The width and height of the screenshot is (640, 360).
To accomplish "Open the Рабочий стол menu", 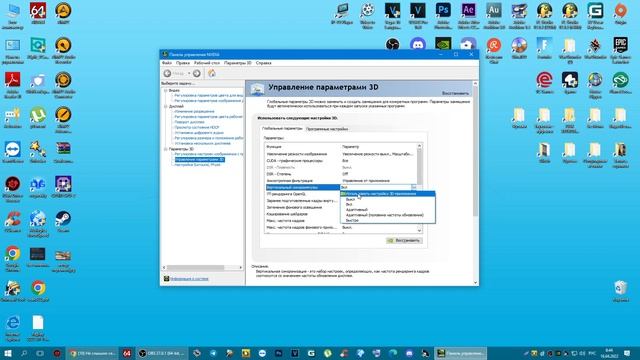I will pos(207,63).
